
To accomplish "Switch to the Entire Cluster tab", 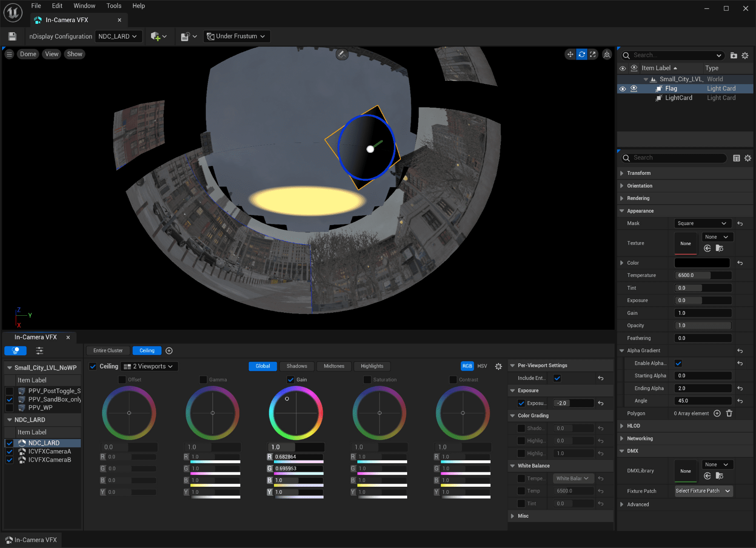I will pos(108,350).
